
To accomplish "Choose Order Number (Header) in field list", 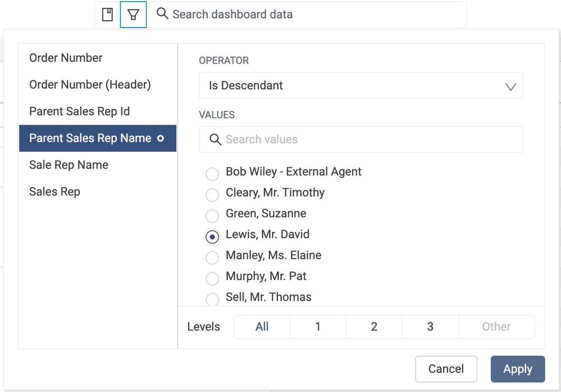I will point(90,85).
